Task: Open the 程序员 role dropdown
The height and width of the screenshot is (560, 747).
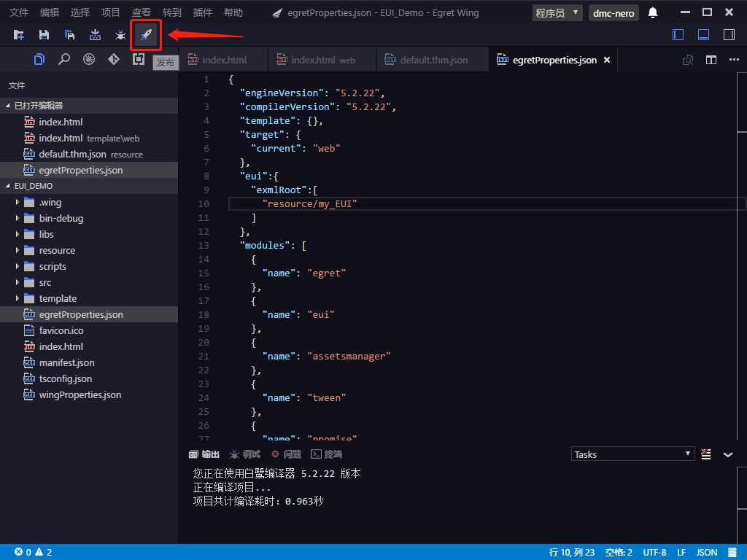Action: [557, 13]
